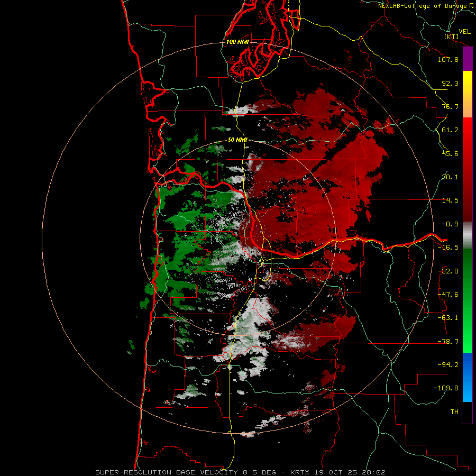Image resolution: width=476 pixels, height=476 pixels.
Task: Click the -109.8 legend value
Action: coord(446,388)
